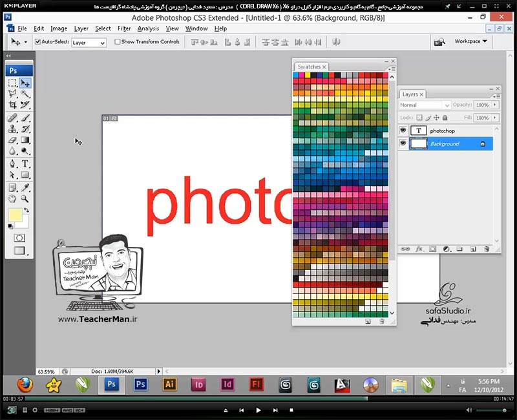
Task: Add layer style fx button
Action: (x=419, y=249)
